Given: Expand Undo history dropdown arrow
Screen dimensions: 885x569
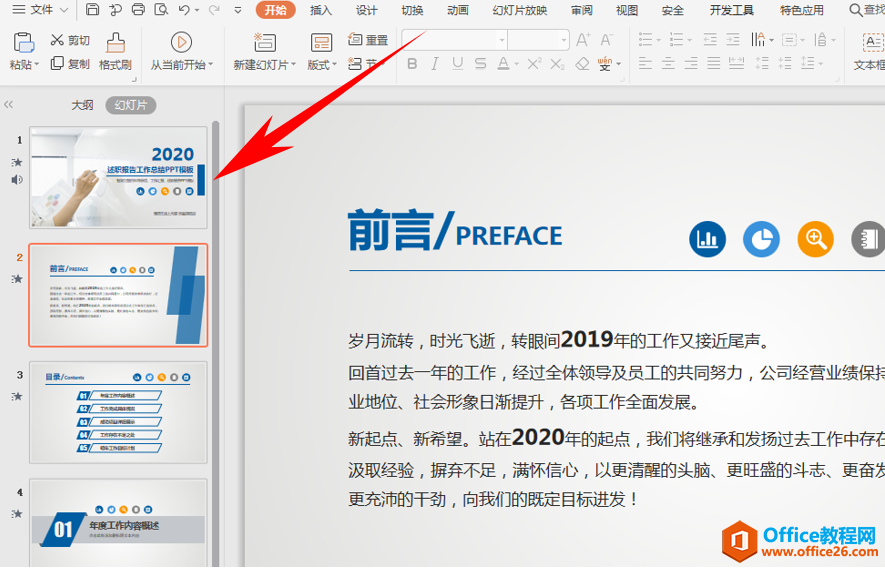Looking at the screenshot, I should [x=197, y=10].
